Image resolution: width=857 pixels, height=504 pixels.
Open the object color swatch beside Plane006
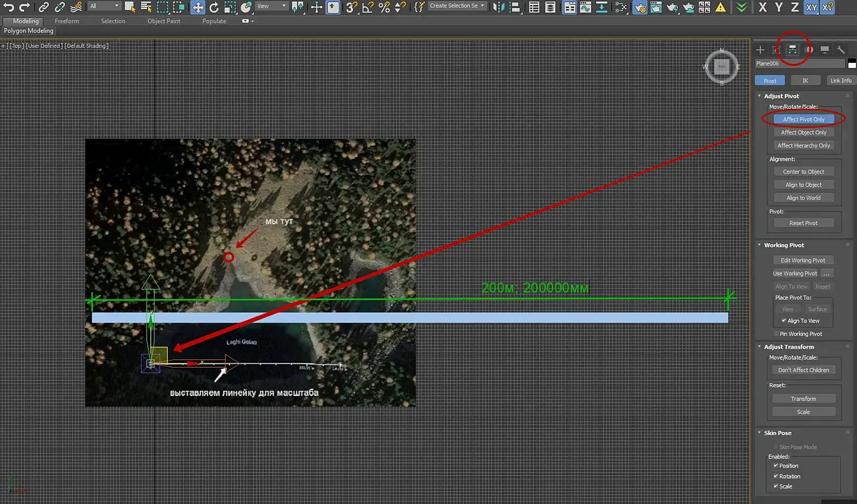click(852, 64)
